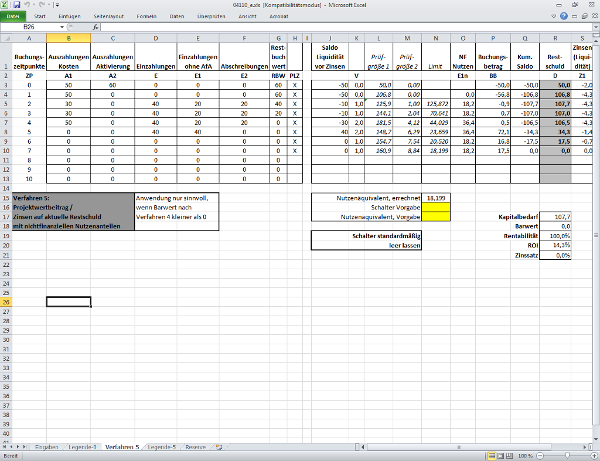600x461 pixels.
Task: Click the Save icon in quick access toolbar
Action: coord(16,5)
